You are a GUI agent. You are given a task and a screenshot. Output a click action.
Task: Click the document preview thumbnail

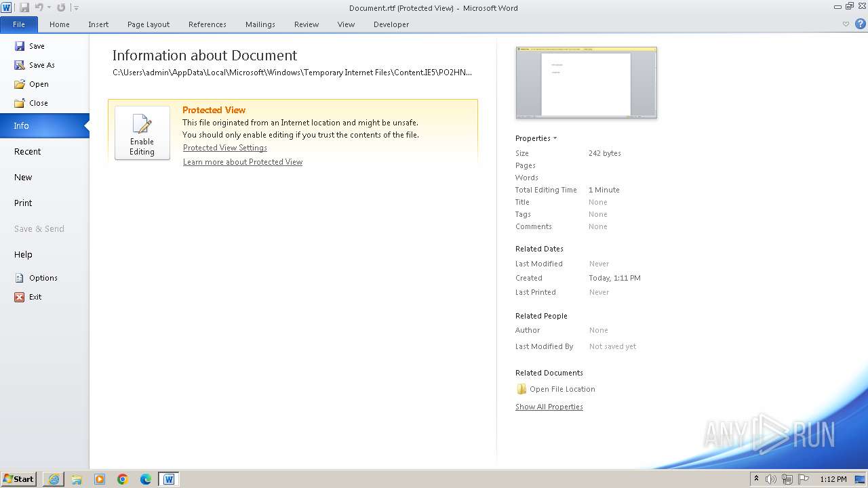(587, 83)
